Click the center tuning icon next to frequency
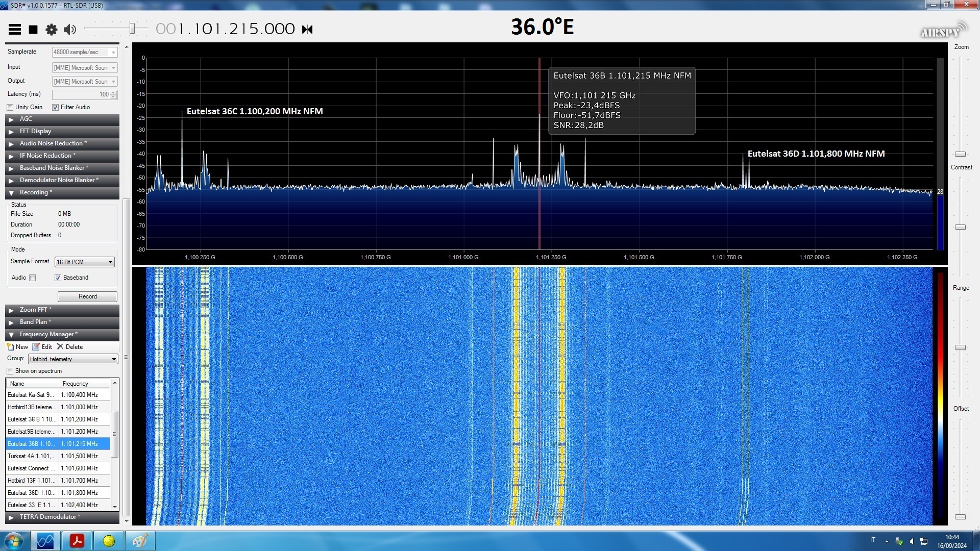Viewport: 980px width, 551px height. (307, 30)
